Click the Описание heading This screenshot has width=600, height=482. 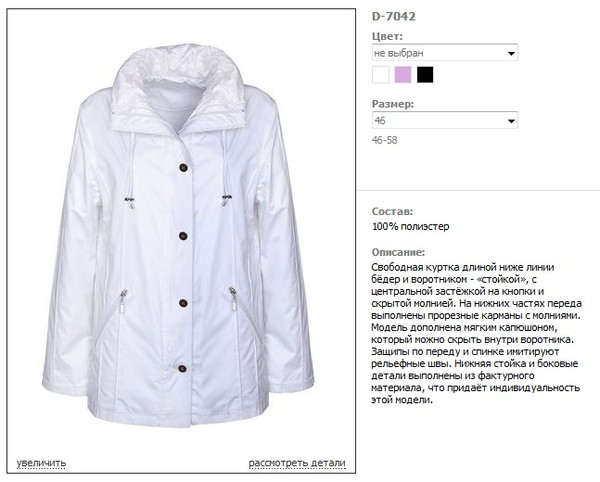pyautogui.click(x=398, y=252)
